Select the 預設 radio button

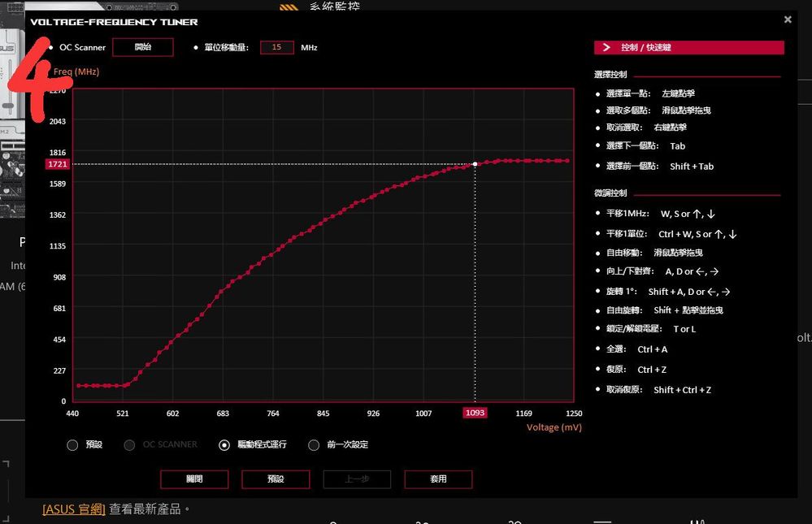pos(72,444)
